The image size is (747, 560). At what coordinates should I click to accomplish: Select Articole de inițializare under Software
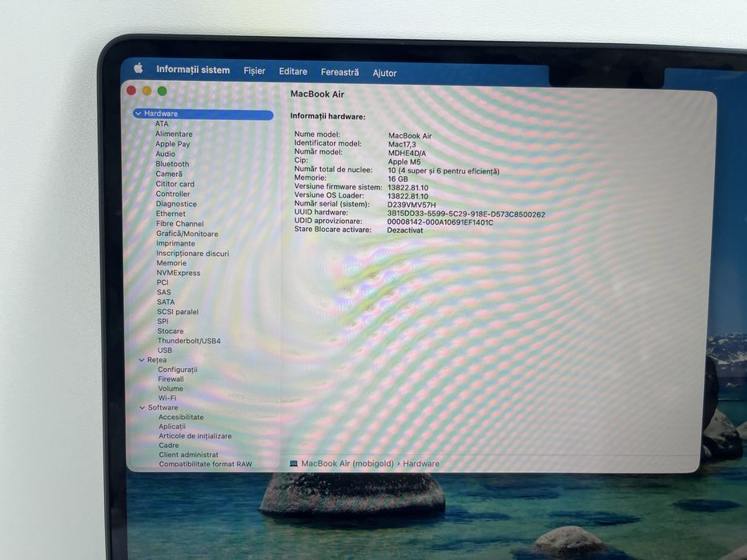(195, 436)
